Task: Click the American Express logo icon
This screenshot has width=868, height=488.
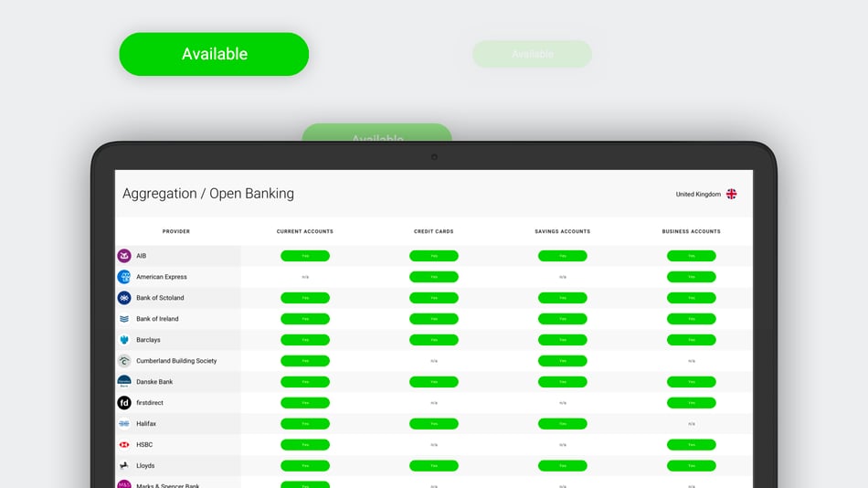Action: tap(124, 277)
